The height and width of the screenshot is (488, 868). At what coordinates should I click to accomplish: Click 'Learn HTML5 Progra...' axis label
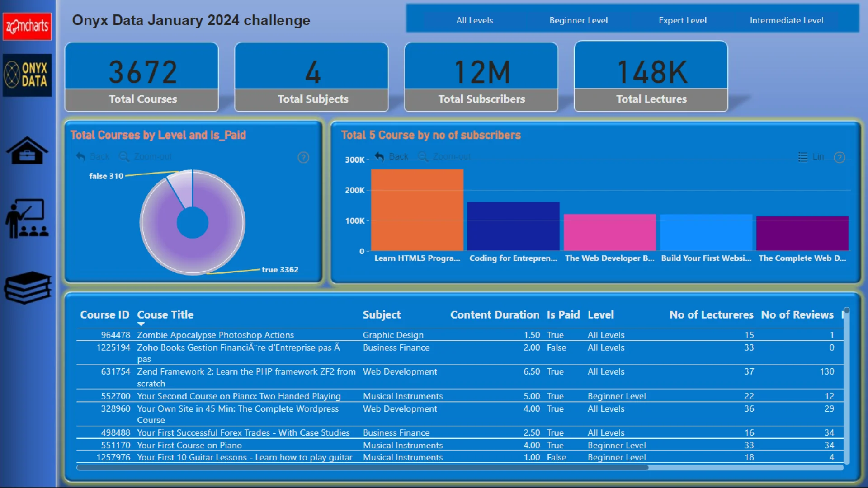click(x=417, y=258)
